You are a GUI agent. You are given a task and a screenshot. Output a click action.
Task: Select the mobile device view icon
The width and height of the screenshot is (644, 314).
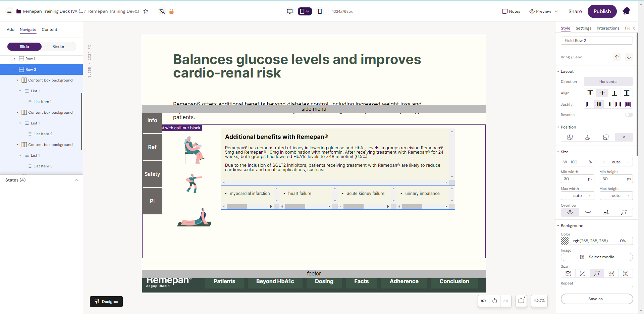coord(320,11)
